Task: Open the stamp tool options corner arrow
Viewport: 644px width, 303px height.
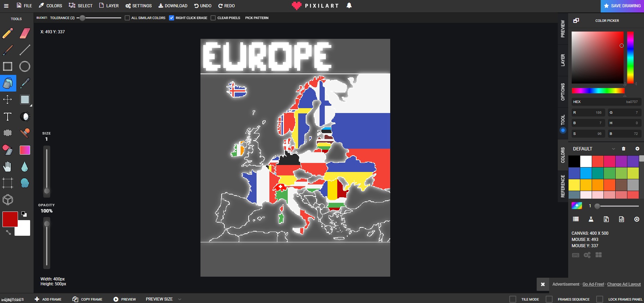Action: (31, 105)
